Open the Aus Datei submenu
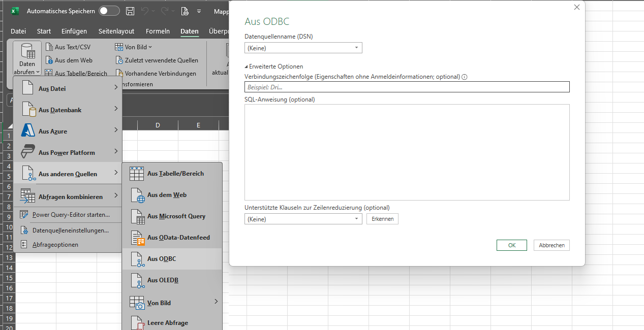The width and height of the screenshot is (644, 330). click(68, 88)
